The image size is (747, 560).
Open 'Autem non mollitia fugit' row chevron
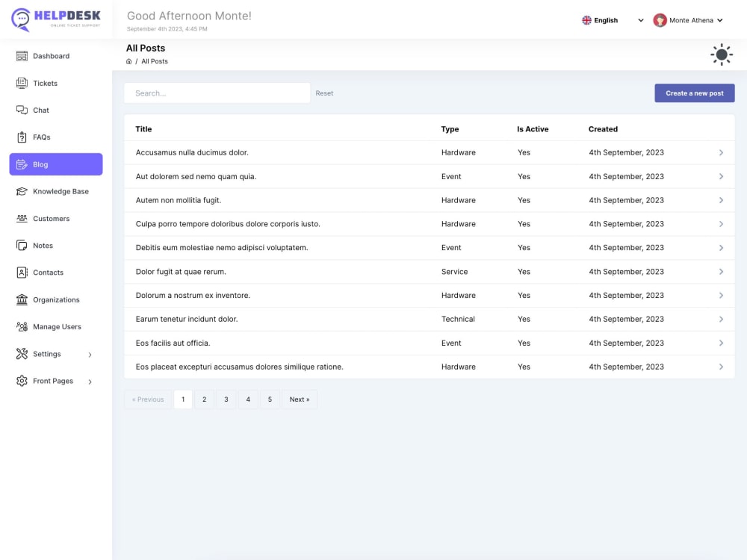(x=721, y=200)
